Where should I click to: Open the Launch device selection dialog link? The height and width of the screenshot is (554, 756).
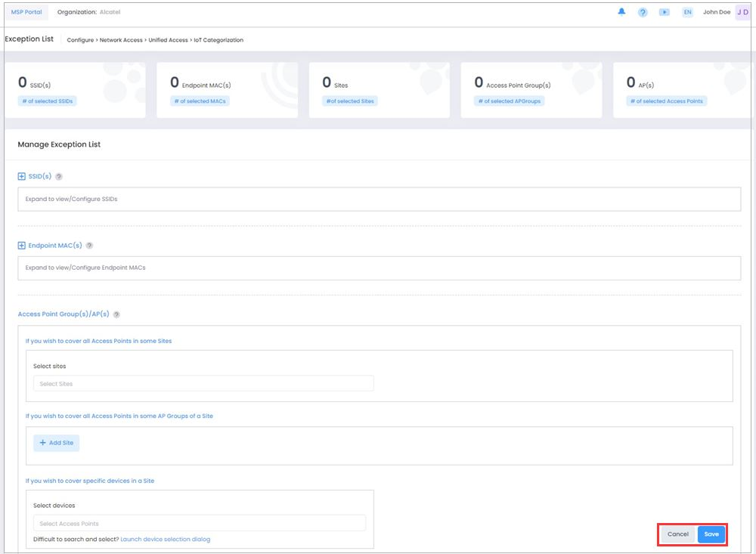[x=166, y=540]
